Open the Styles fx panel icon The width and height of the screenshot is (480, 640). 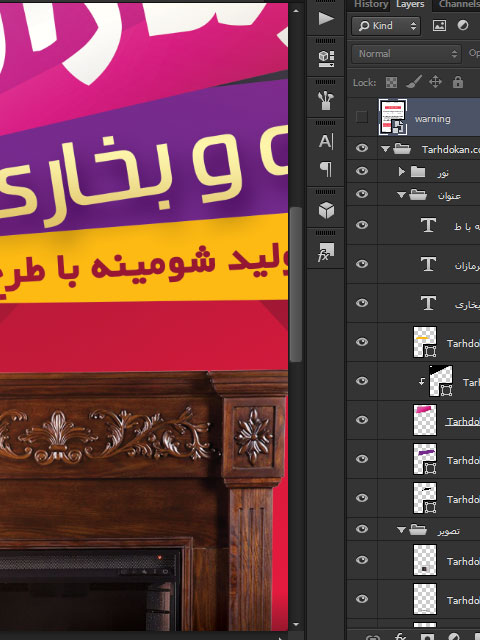tap(326, 252)
